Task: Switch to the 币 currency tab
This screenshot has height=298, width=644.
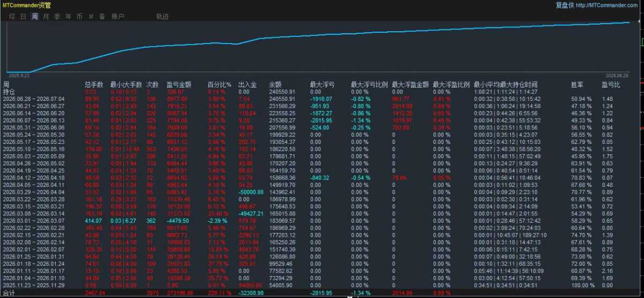Action: click(79, 17)
